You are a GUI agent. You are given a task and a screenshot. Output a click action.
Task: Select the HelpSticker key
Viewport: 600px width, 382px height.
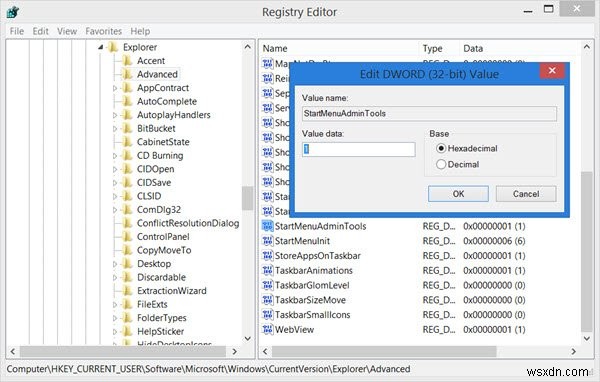tap(160, 331)
